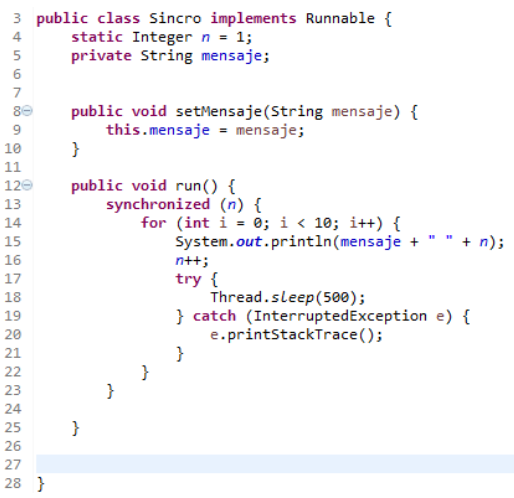Click e.printStackTrace() on line 20
514x498 pixels.
coord(296,335)
